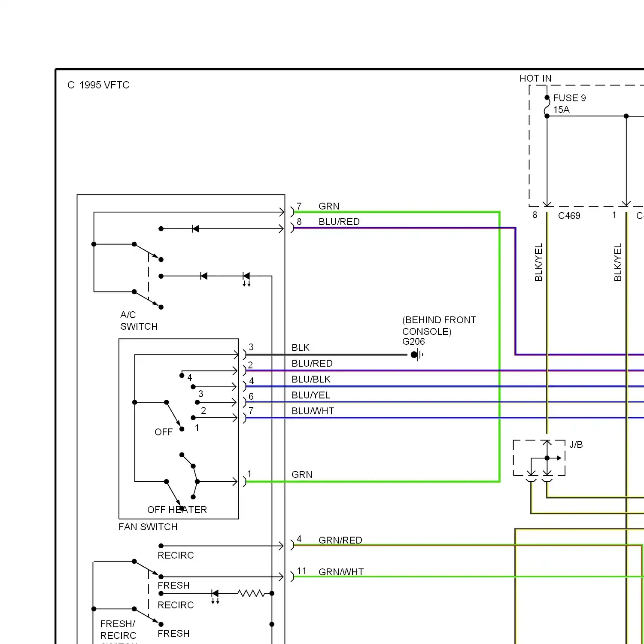Click connector pin number '11'
This screenshot has height=644, width=644.
click(302, 571)
